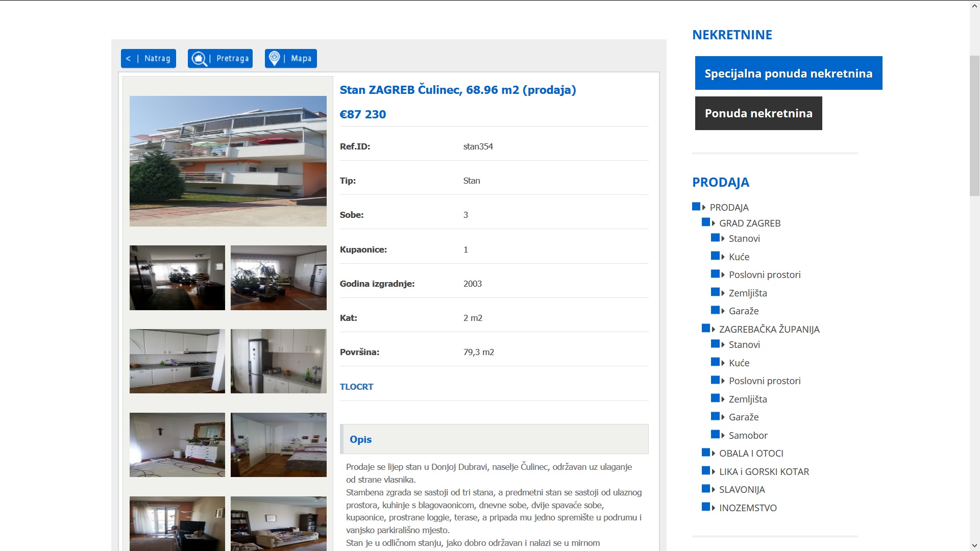
Task: Click the NEKRETNINE sidebar heading
Action: pyautogui.click(x=732, y=35)
